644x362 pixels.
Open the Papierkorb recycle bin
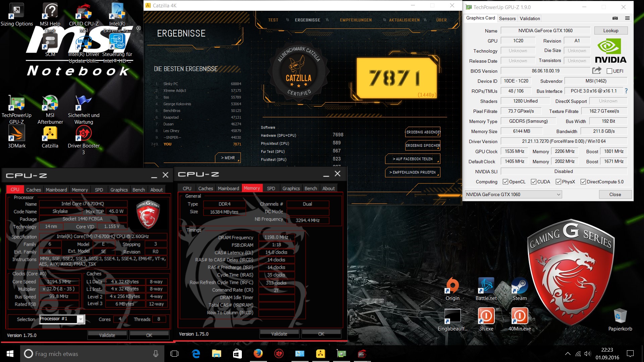coord(620,319)
